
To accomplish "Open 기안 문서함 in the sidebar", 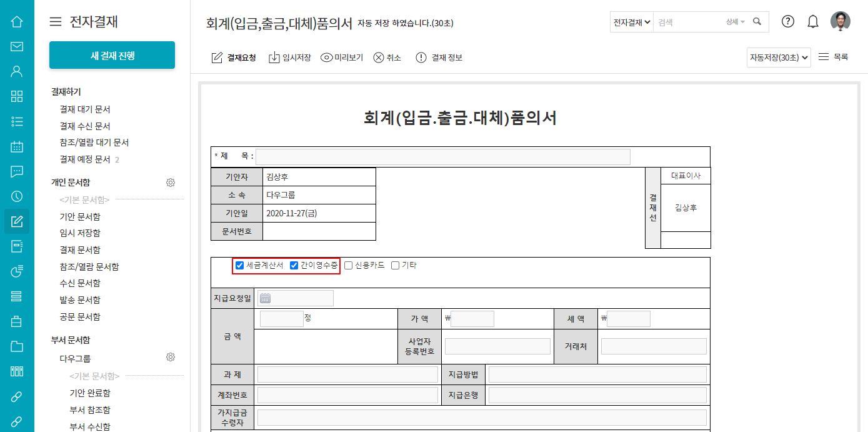I will [x=80, y=216].
